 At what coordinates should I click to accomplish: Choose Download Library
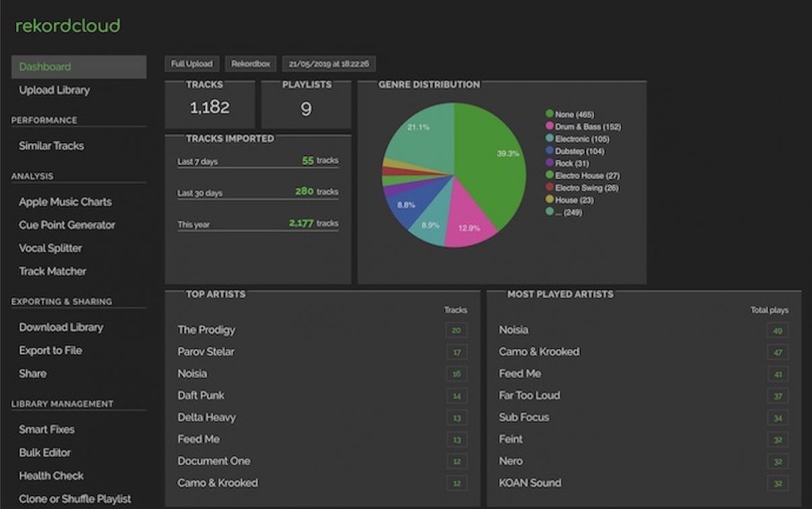[x=61, y=327]
